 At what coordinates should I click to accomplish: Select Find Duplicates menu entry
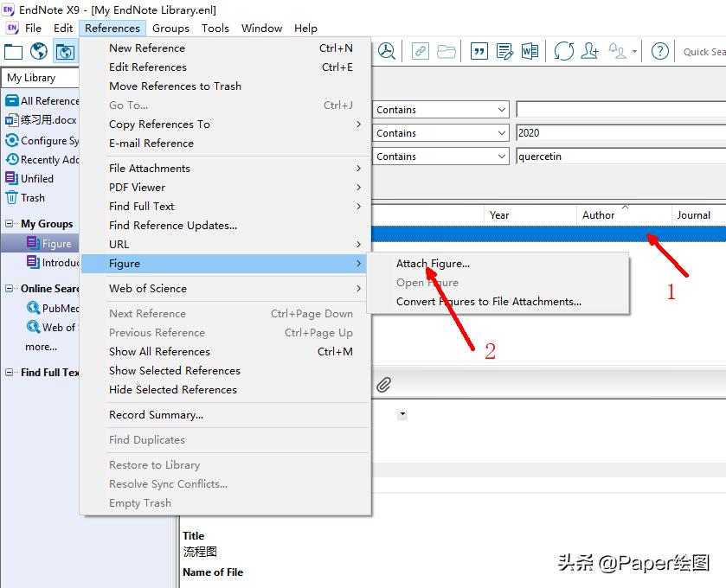147,440
